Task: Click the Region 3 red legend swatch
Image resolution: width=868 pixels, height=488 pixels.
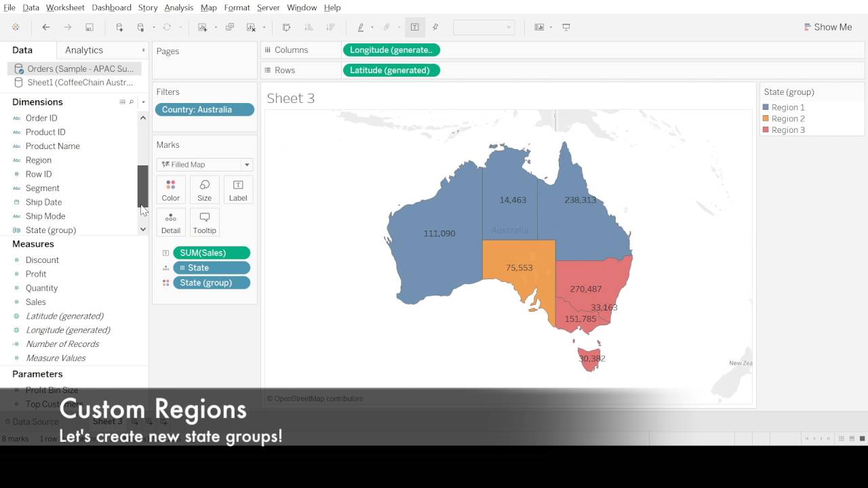Action: [766, 130]
